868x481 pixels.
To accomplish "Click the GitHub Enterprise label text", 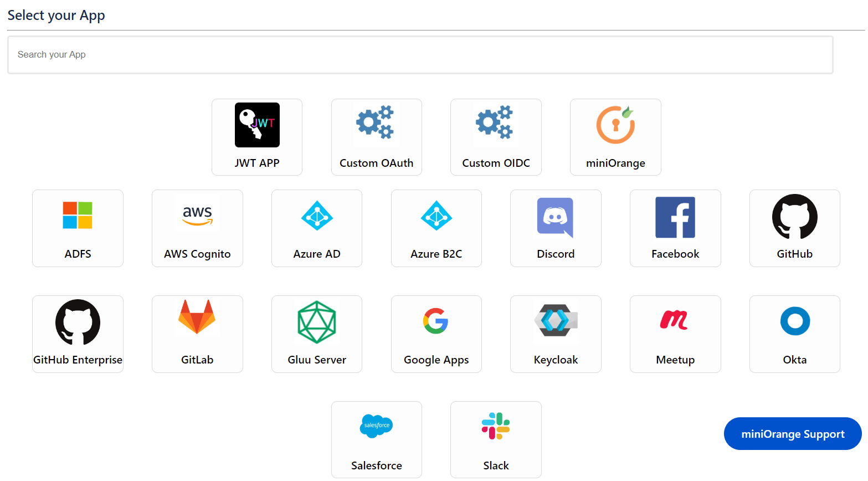I will (x=78, y=360).
